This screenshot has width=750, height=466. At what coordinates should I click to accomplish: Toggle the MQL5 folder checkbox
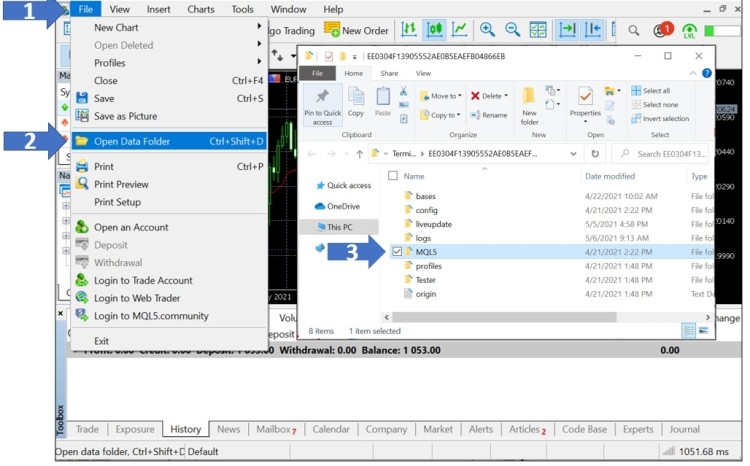tap(398, 252)
